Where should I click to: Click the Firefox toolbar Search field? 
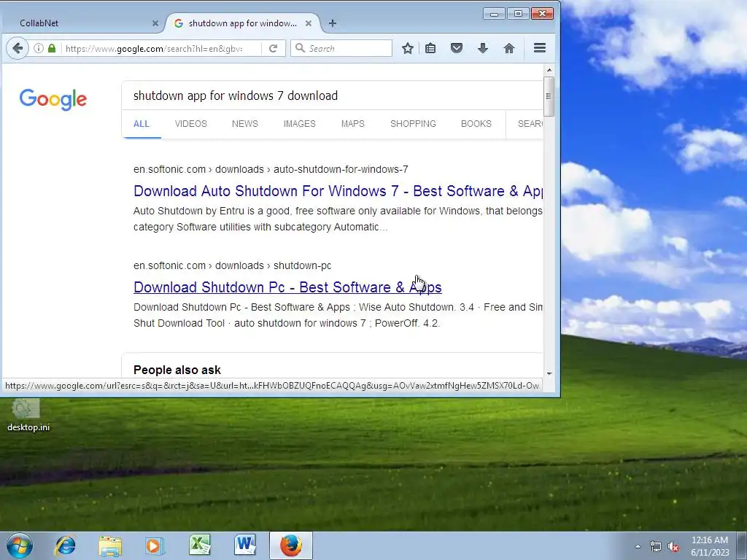click(x=341, y=48)
